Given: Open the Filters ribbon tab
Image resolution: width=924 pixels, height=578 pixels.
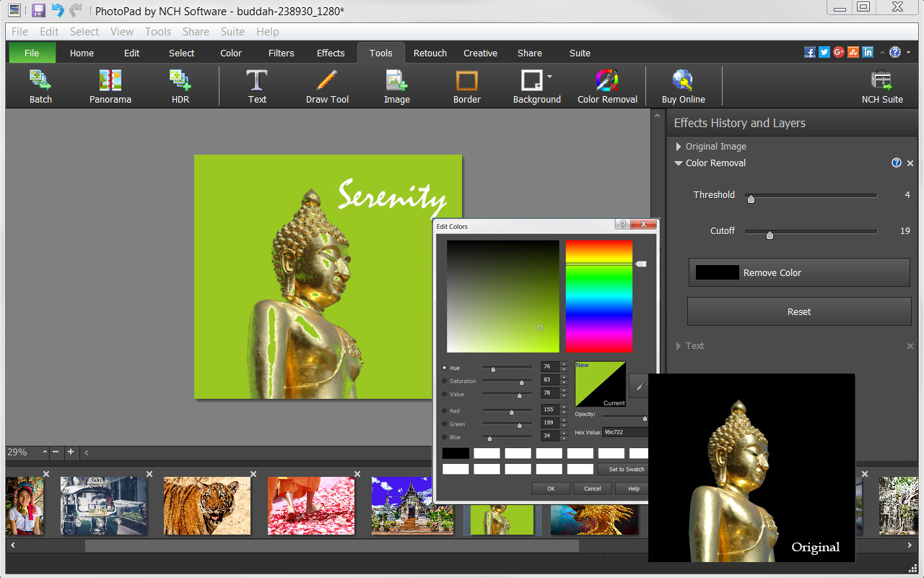Looking at the screenshot, I should click(x=281, y=52).
